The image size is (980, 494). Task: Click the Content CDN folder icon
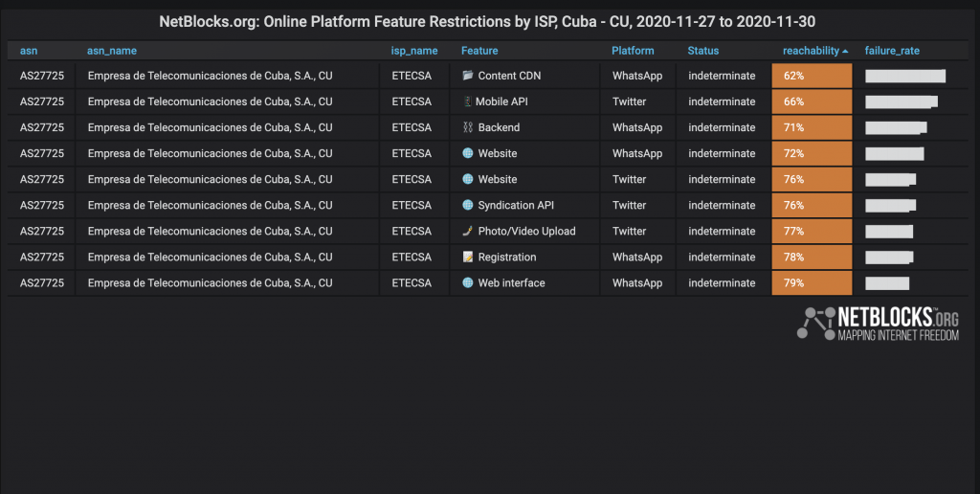coord(467,76)
